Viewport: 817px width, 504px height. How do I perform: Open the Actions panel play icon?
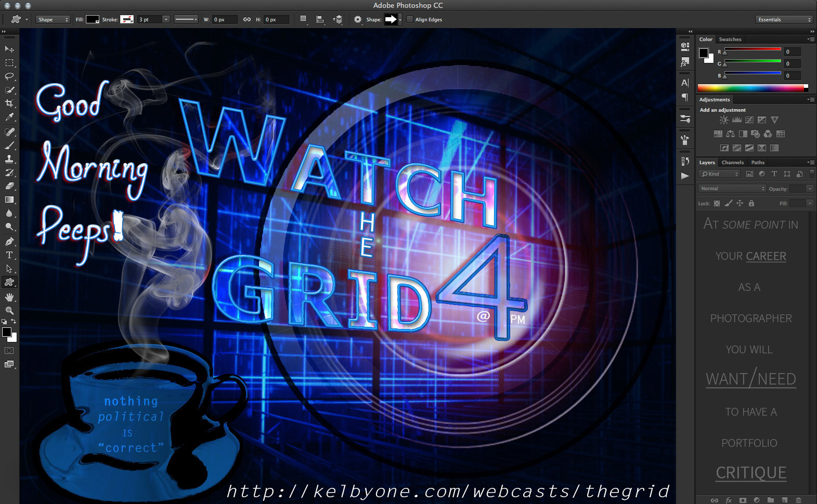click(685, 176)
